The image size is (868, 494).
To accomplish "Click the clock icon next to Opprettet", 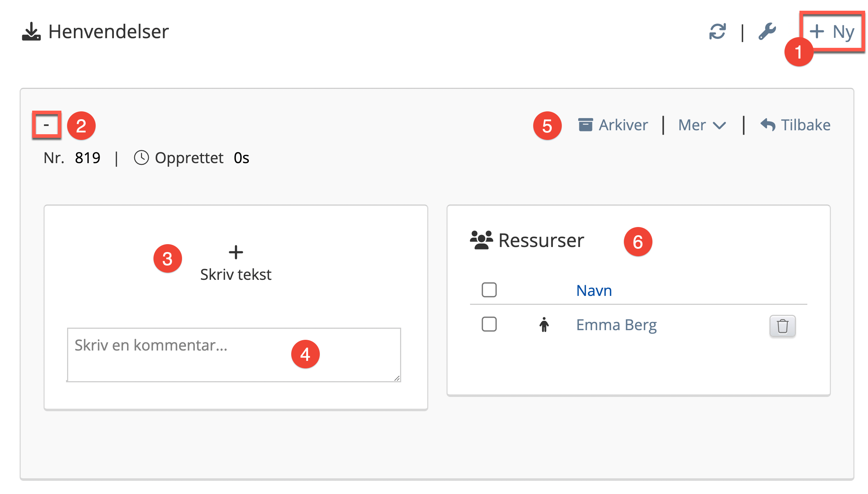I will coord(141,158).
